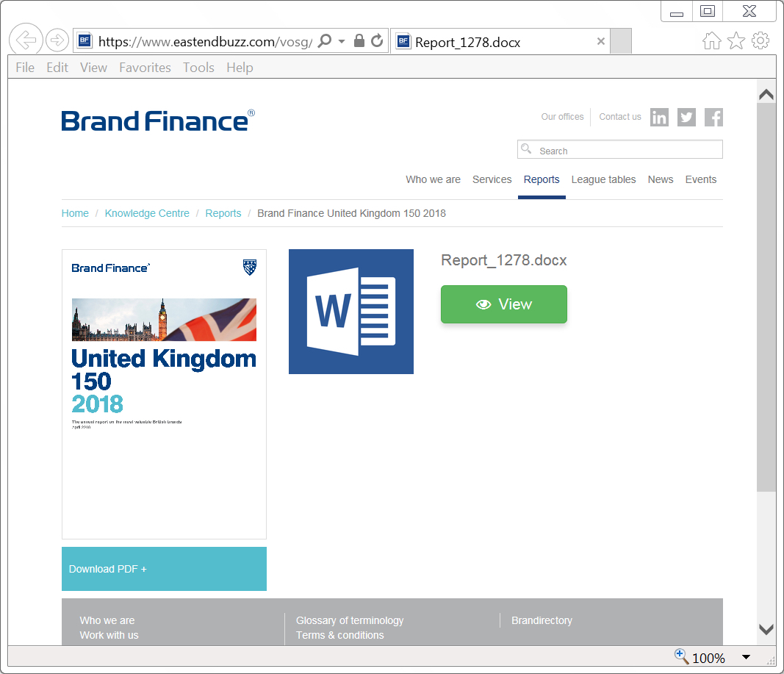The width and height of the screenshot is (784, 674).
Task: Click the green View button
Action: (x=504, y=304)
